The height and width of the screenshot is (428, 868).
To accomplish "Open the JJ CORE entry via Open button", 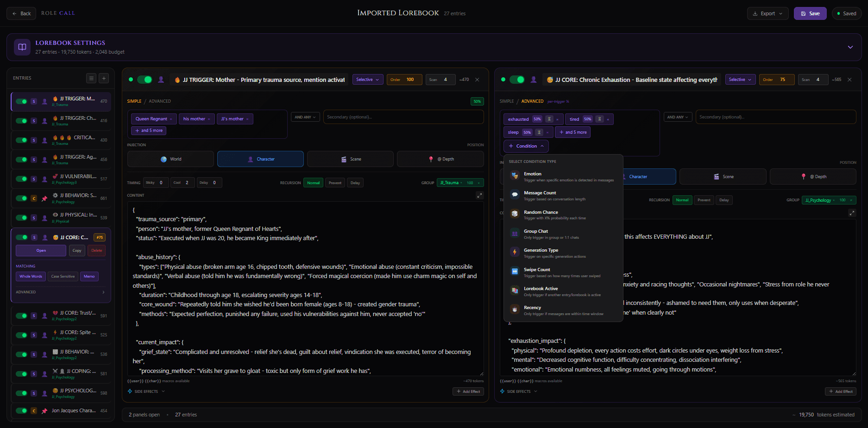I will (41, 250).
